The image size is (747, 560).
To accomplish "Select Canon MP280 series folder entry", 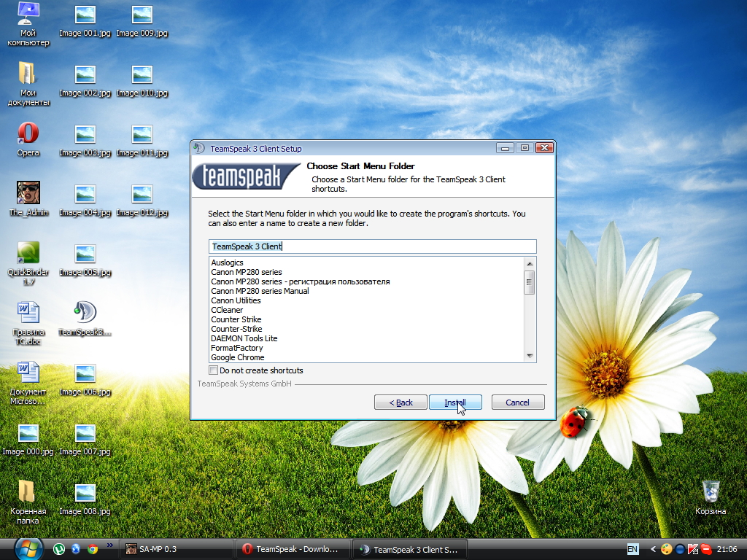I will click(247, 272).
